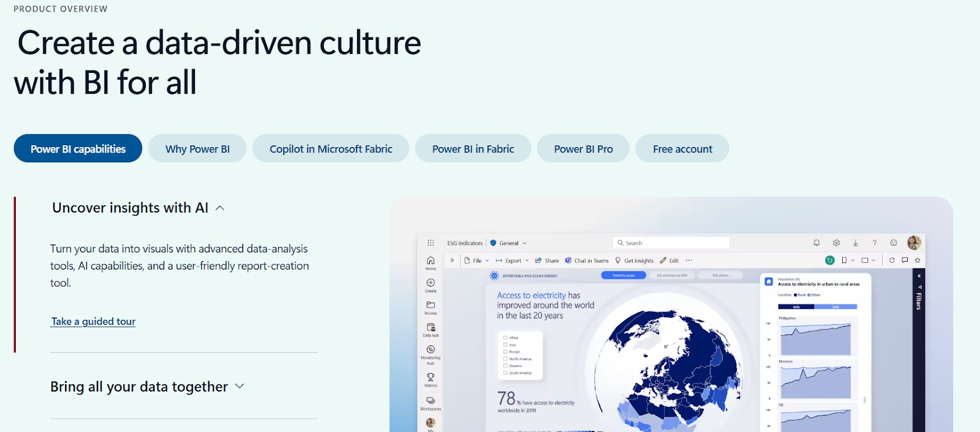Screen dimensions: 980x432
Task: Open the view mode dropdown chevron
Action: tap(873, 260)
